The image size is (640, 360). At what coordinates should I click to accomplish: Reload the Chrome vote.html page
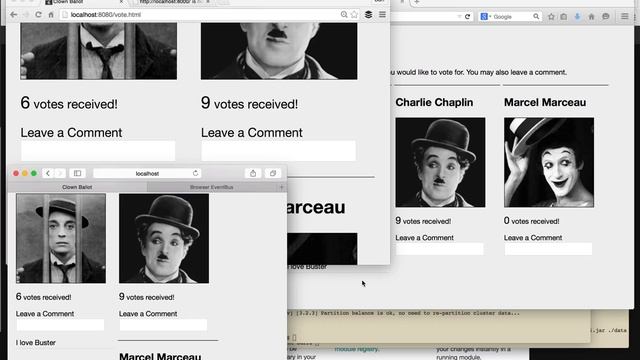pyautogui.click(x=38, y=15)
